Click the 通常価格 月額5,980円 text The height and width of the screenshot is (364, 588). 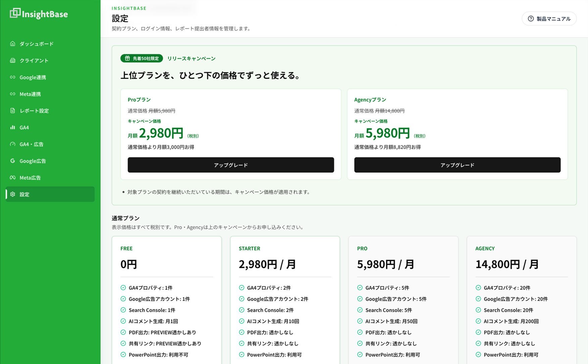pyautogui.click(x=151, y=111)
